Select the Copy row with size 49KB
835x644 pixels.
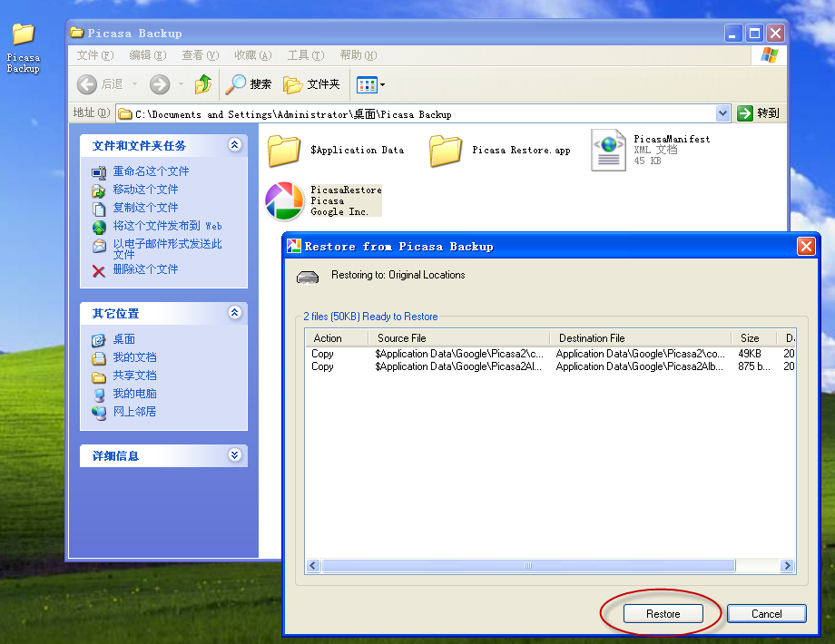pyautogui.click(x=551, y=354)
